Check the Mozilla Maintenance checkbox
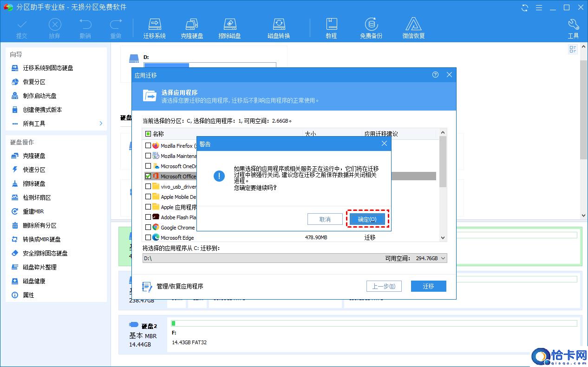This screenshot has height=367, width=588. tap(148, 156)
